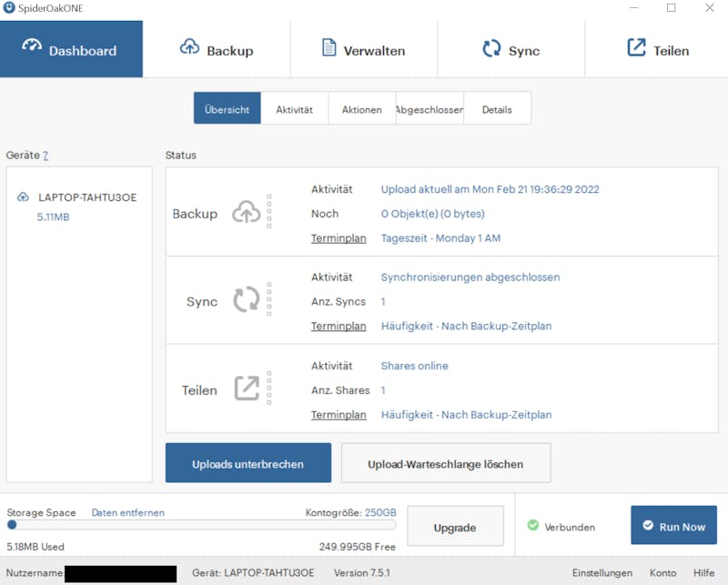This screenshot has width=728, height=585.
Task: Click Teilen's Häufigkeit - Nach Backup-Zeitplan value
Action: tap(466, 415)
